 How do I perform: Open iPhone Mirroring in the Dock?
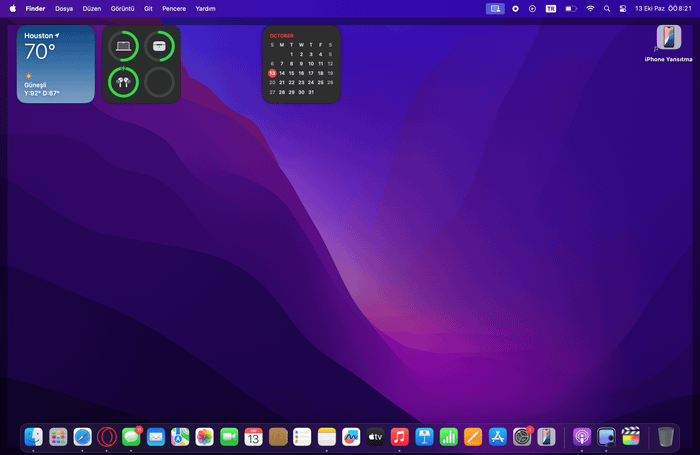(x=546, y=437)
